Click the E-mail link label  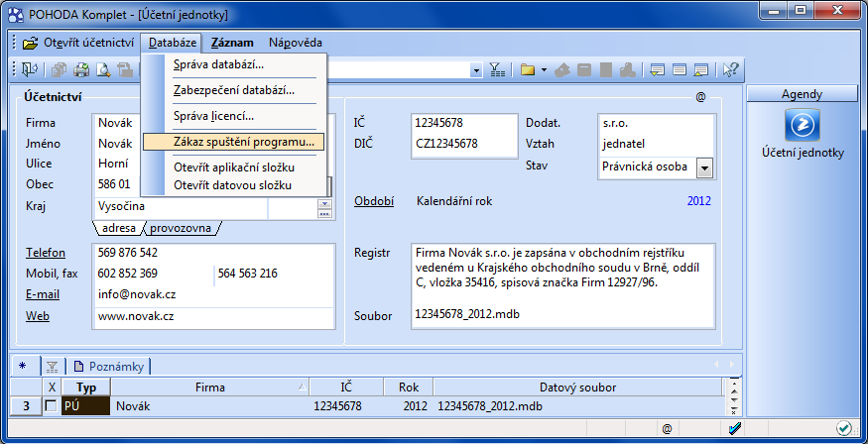[43, 294]
